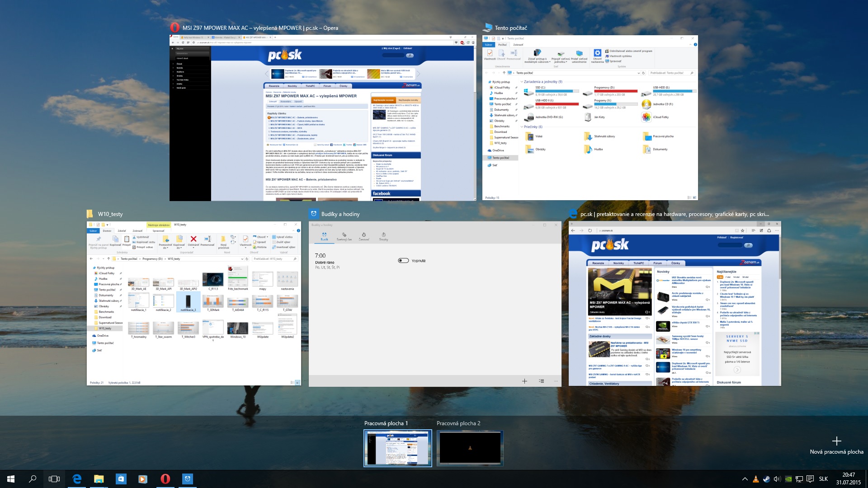Open the Svetový čas tab in Budíky
This screenshot has height=488, width=868.
click(x=344, y=237)
